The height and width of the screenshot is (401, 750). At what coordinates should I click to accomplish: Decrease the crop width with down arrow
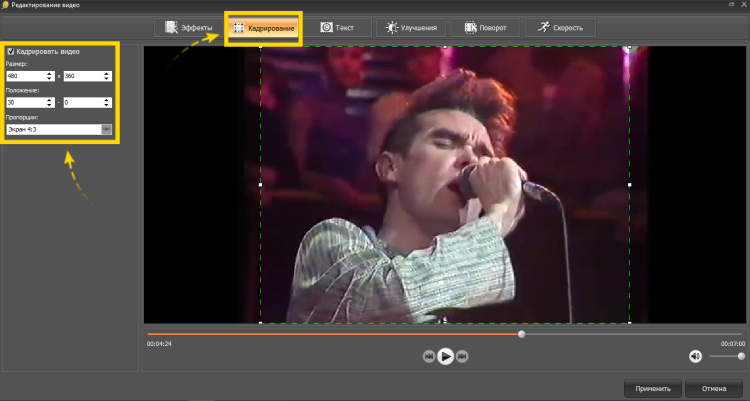(x=49, y=78)
